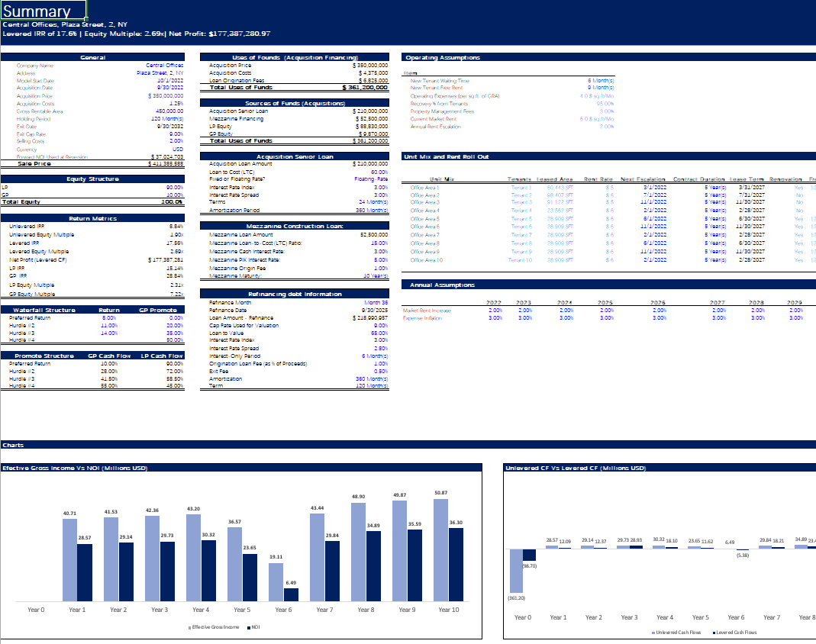The width and height of the screenshot is (816, 644).
Task: Click the Year 0 unlevered bar labeled (361.20)
Action: coord(516,571)
